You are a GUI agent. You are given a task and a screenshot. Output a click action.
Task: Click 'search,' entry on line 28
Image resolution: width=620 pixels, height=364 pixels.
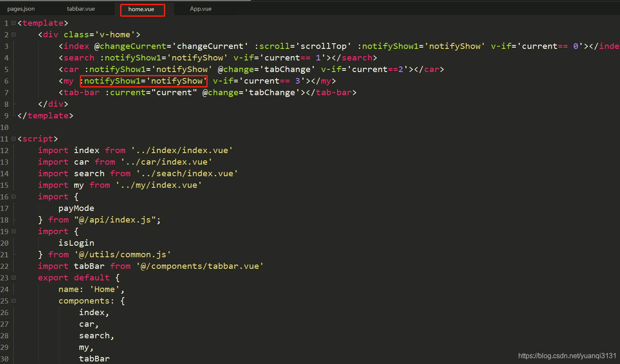pos(97,336)
